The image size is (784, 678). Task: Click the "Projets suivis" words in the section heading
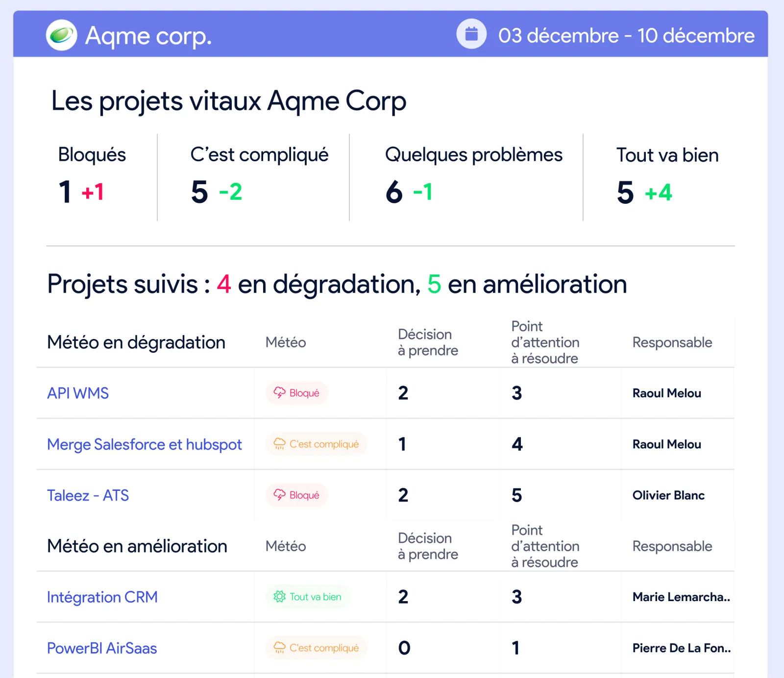coord(122,284)
